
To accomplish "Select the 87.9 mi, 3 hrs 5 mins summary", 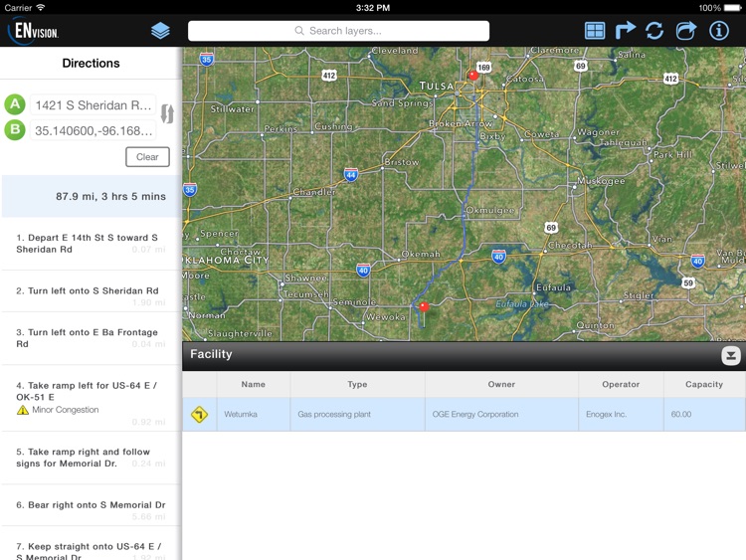I will coord(92,196).
